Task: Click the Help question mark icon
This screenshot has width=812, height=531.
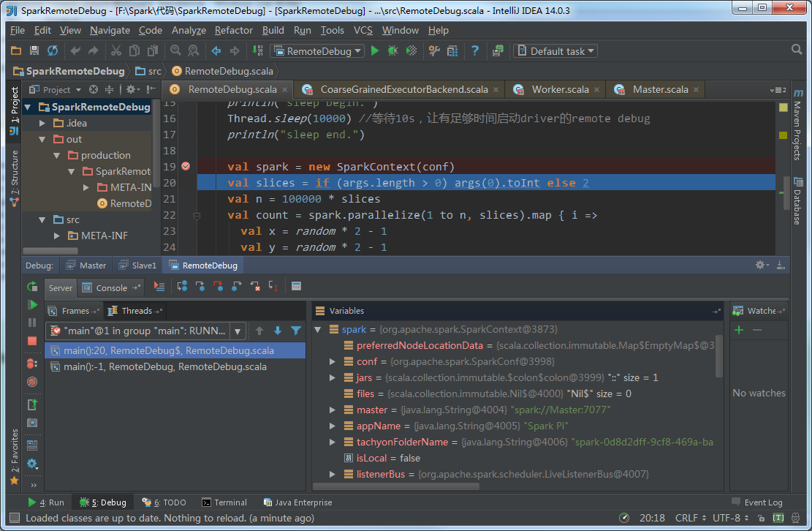Action: 475,50
